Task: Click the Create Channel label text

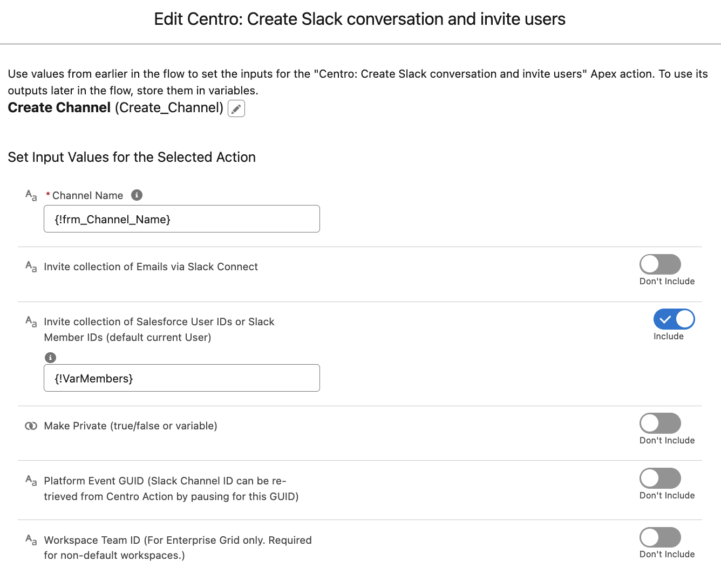Action: pos(59,108)
